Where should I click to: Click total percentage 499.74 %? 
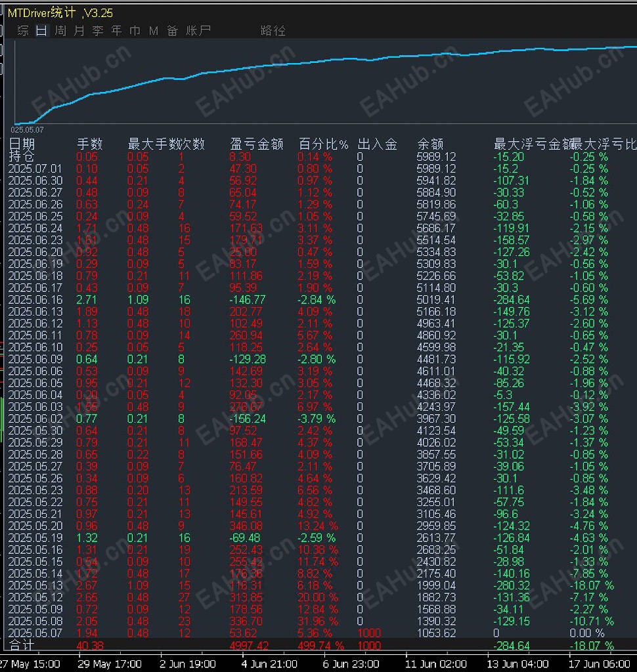click(321, 646)
